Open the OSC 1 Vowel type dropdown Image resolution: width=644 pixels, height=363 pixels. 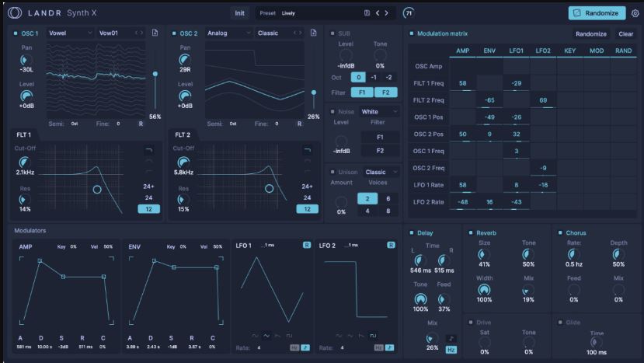tap(70, 33)
